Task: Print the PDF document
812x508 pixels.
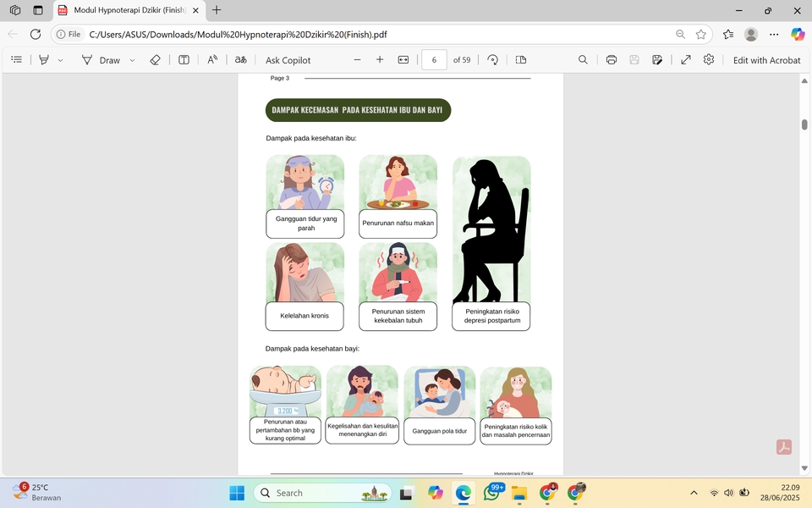Action: [x=611, y=59]
